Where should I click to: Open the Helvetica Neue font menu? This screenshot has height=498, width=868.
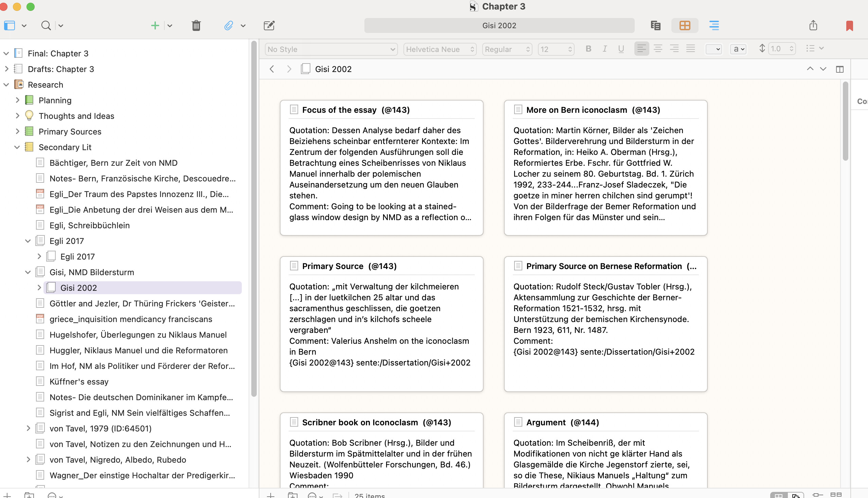[440, 49]
